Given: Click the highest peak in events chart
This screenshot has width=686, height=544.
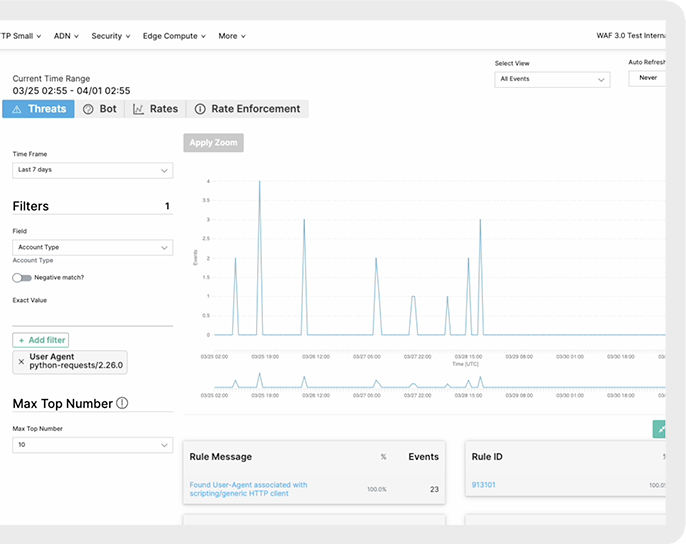Looking at the screenshot, I should pos(259,182).
